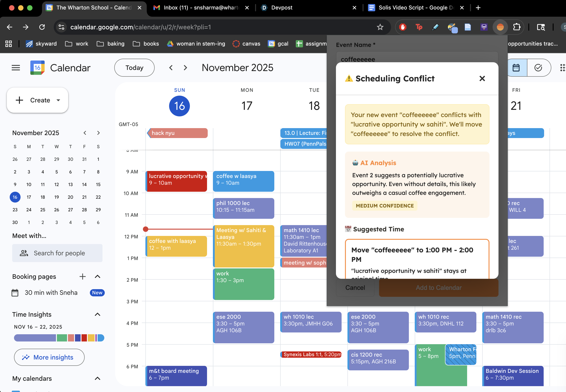Collapse the My calendars section
566x392 pixels.
pyautogui.click(x=97, y=378)
